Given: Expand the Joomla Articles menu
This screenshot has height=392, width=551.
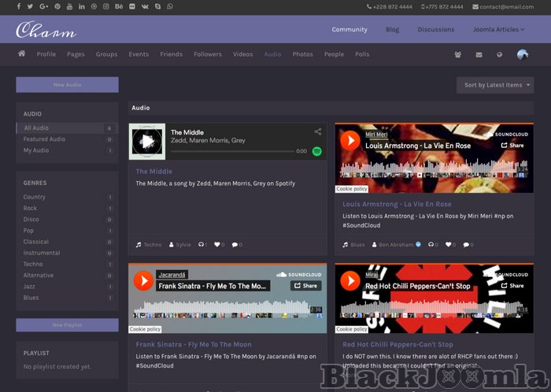Looking at the screenshot, I should pyautogui.click(x=497, y=30).
